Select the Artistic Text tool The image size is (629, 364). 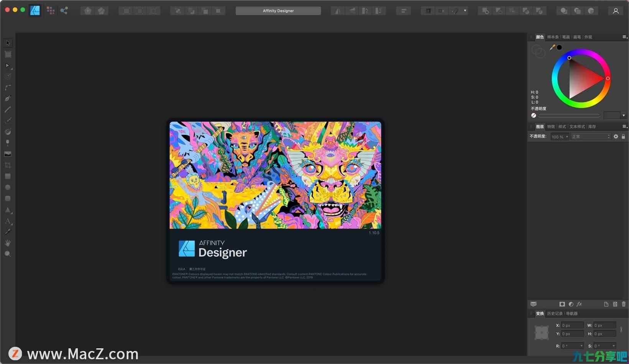[x=8, y=221]
